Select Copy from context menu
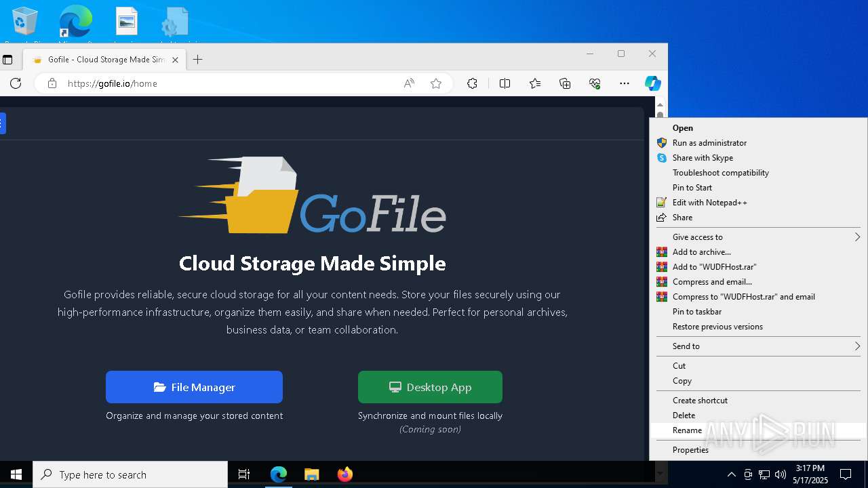The image size is (868, 488). click(x=758, y=381)
